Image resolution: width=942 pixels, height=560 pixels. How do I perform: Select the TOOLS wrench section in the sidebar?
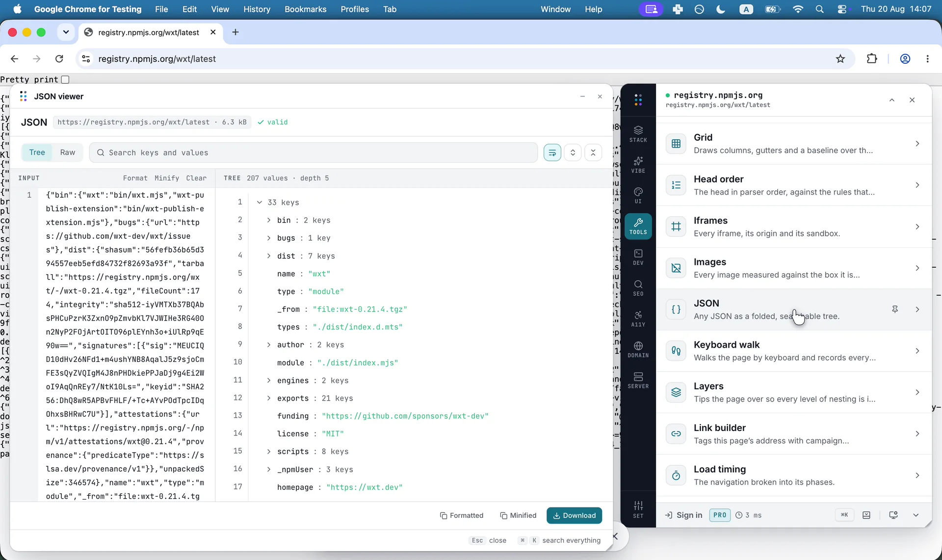click(638, 226)
